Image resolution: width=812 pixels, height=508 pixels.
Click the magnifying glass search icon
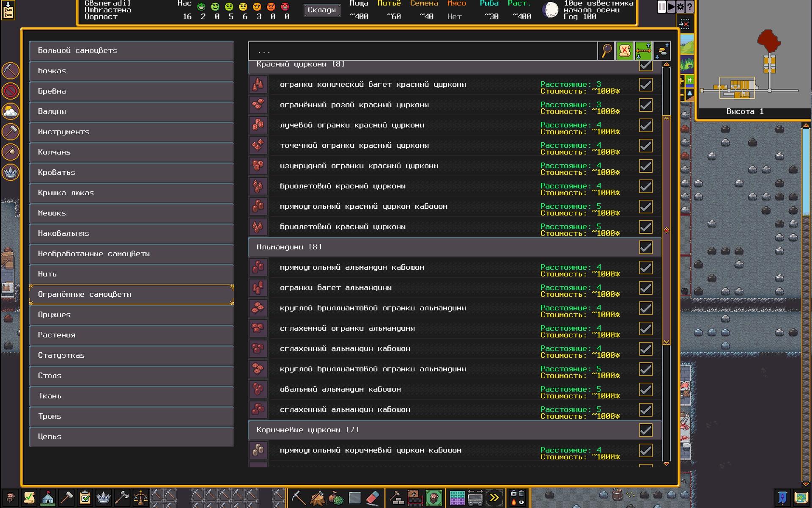click(x=606, y=51)
